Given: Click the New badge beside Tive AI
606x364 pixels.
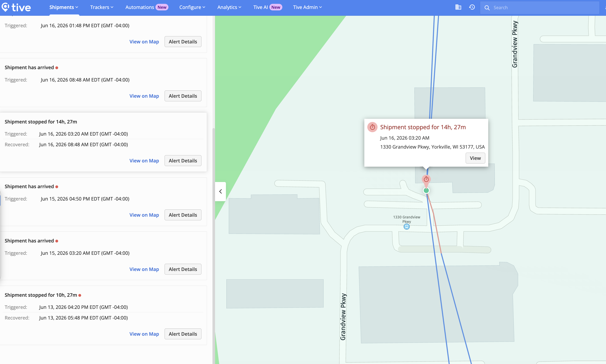Looking at the screenshot, I should click(276, 7).
